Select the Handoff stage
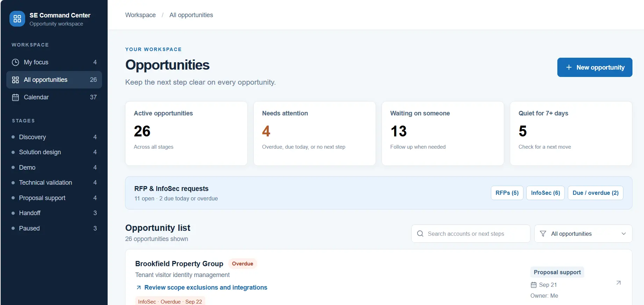Viewport: 644px width, 305px height. (54, 213)
